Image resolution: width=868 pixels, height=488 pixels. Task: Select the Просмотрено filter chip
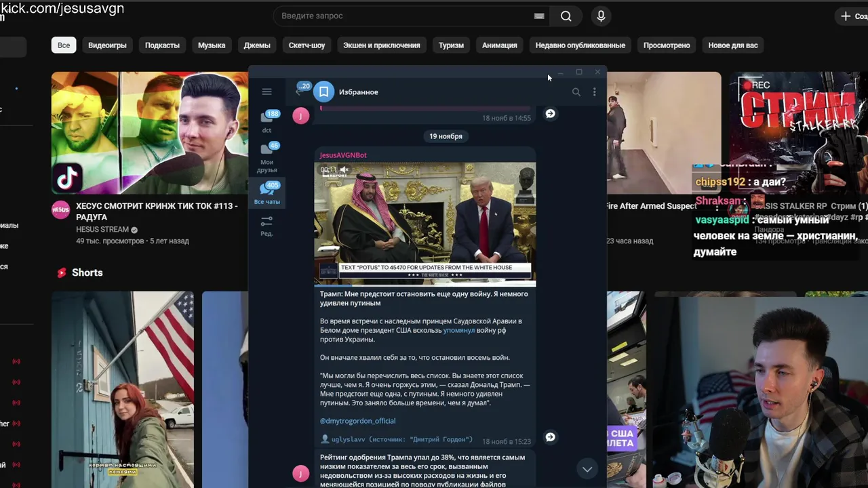667,45
